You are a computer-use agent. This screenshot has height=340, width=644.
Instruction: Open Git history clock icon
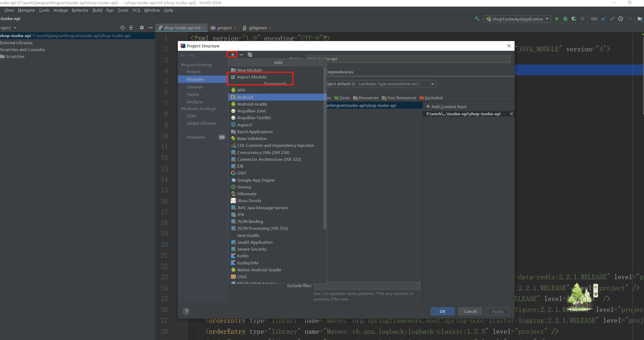(621, 19)
